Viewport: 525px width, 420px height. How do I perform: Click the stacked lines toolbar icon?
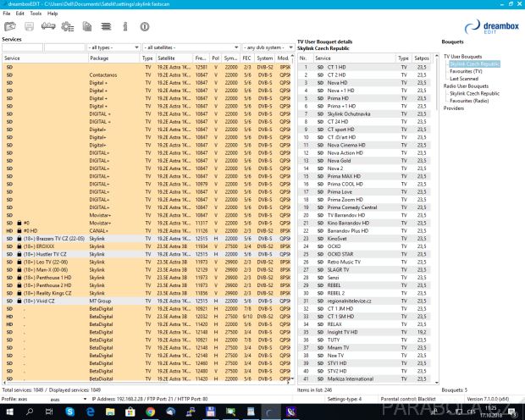[x=106, y=26]
